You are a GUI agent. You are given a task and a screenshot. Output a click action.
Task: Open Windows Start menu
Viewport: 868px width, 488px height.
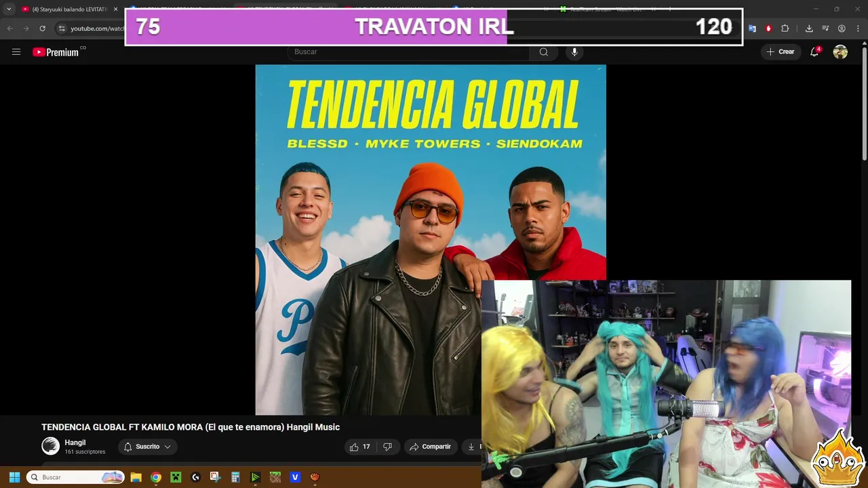pos(14,477)
